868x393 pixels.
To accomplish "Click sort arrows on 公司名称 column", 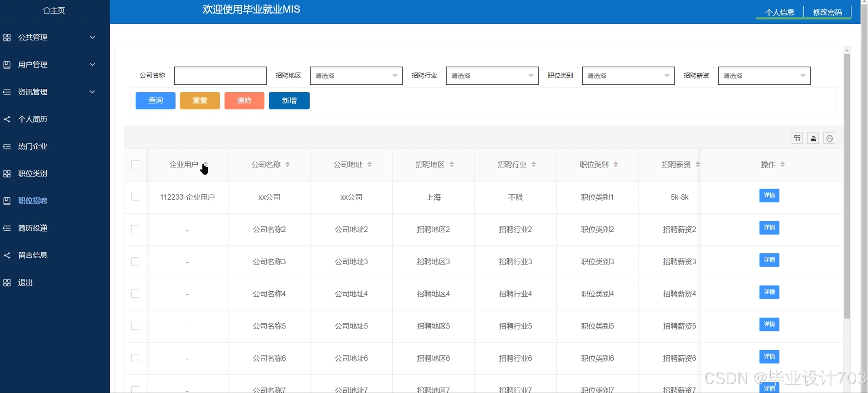I will coord(287,164).
